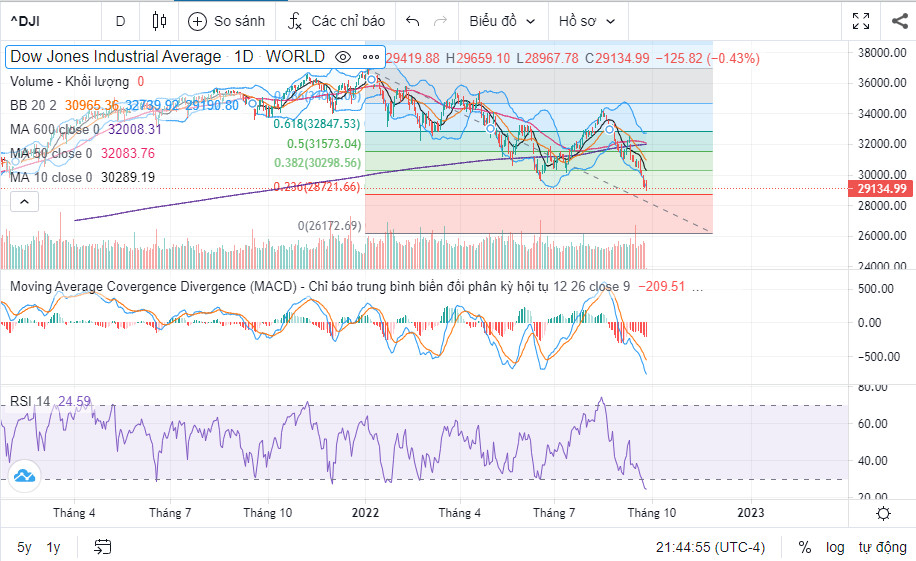Toggle percent scale mode
Image resolution: width=916 pixels, height=561 pixels.
tap(804, 547)
